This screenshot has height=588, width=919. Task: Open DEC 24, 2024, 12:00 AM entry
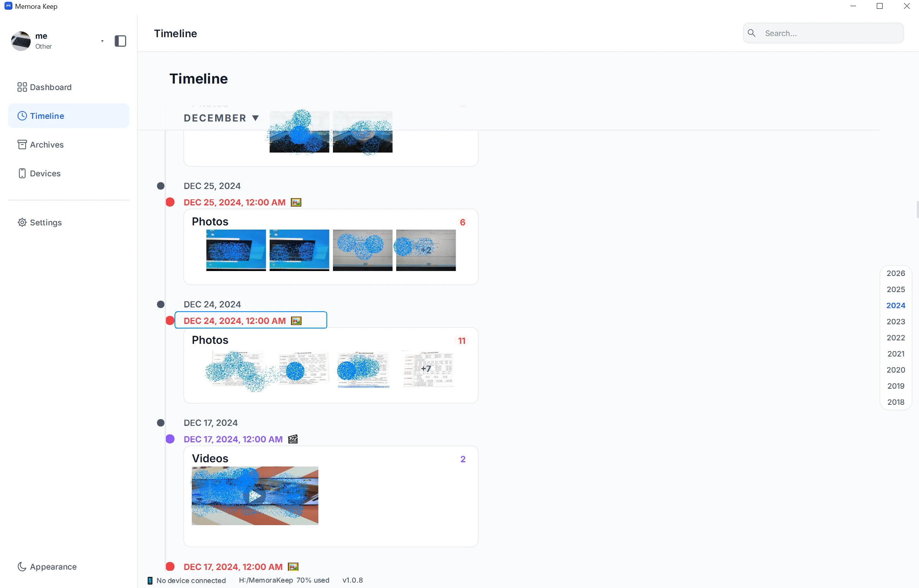coord(235,321)
